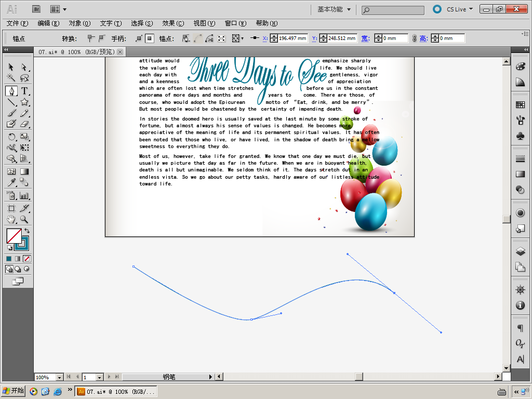Select the Magic Wand tool
Image resolution: width=532 pixels, height=399 pixels.
coord(11,78)
